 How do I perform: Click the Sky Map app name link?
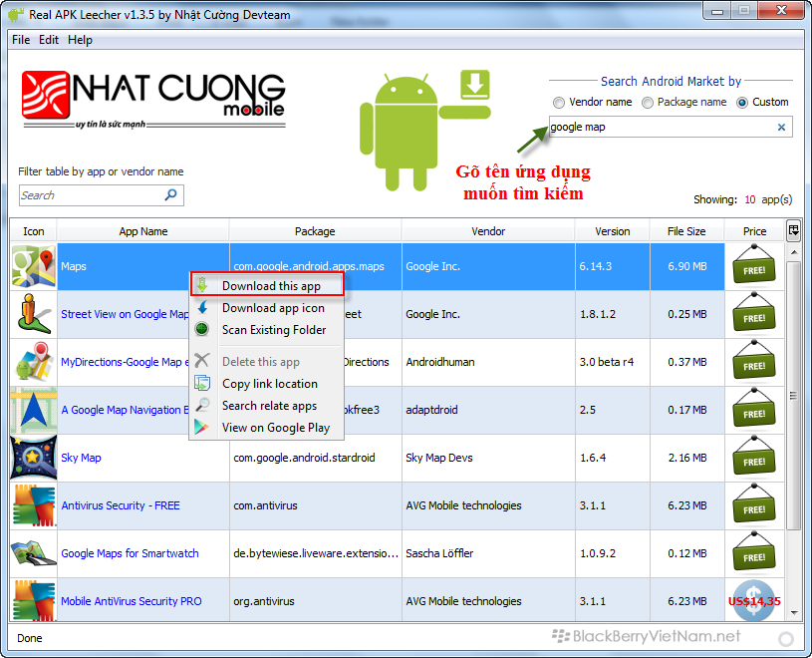[82, 458]
